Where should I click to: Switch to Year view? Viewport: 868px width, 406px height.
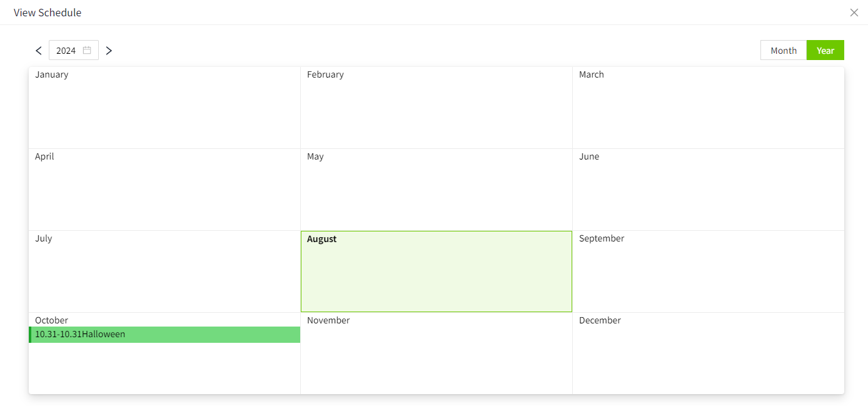click(825, 51)
